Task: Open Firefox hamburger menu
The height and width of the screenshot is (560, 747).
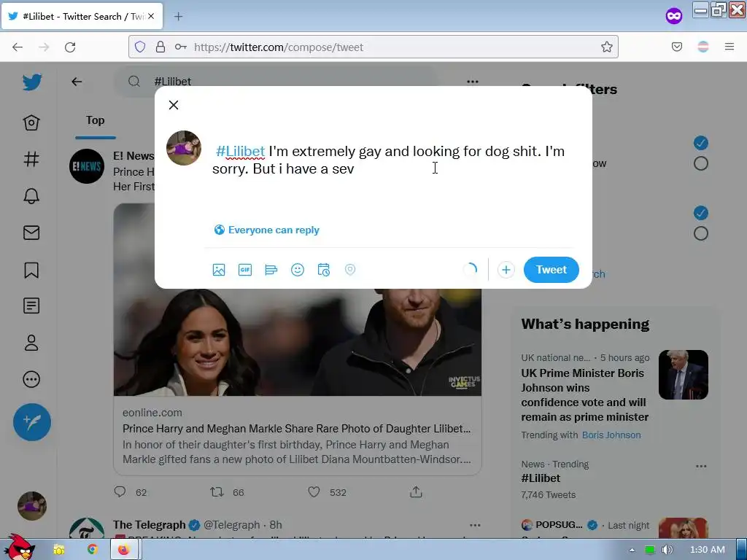Action: pos(729,47)
